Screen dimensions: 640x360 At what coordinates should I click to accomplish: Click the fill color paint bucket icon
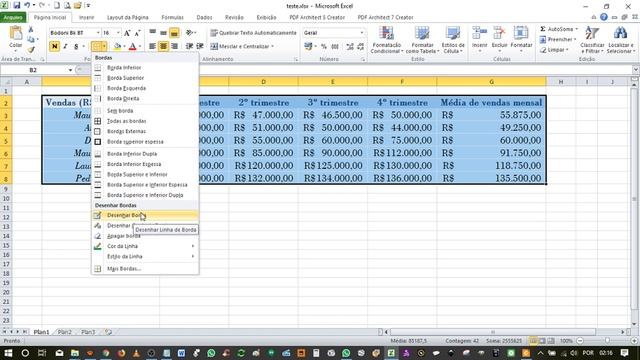pos(118,47)
